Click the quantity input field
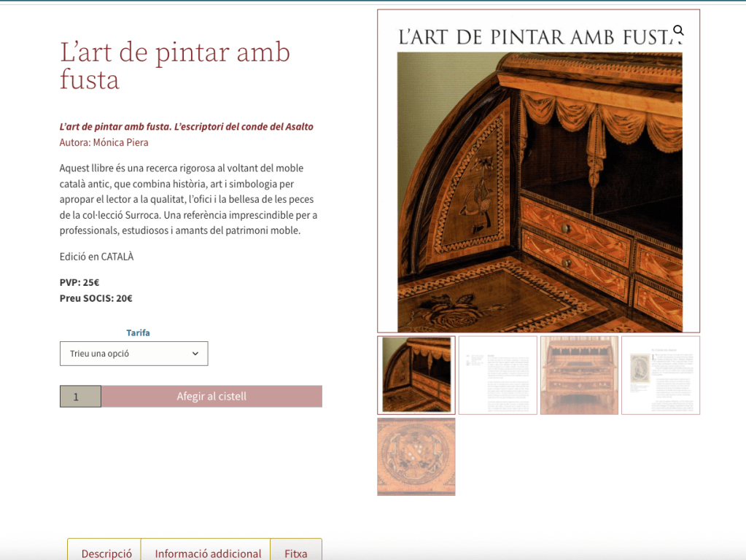This screenshot has height=560, width=746. click(80, 397)
